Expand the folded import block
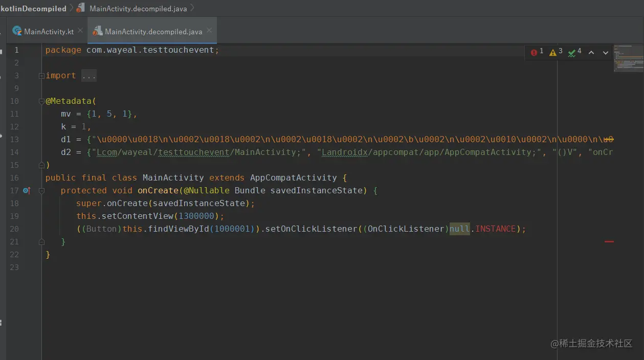The image size is (644, 360). tap(41, 76)
